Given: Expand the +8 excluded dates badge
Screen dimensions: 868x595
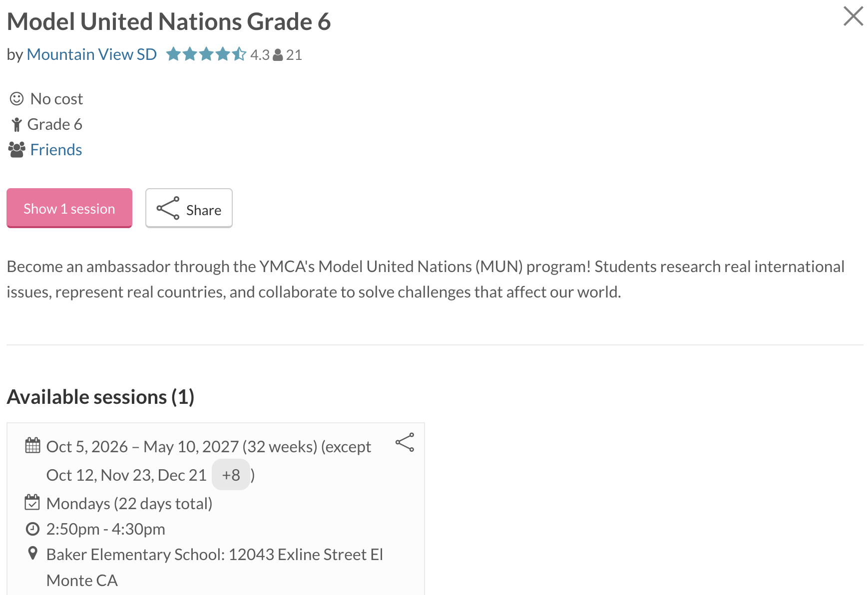Looking at the screenshot, I should point(231,475).
